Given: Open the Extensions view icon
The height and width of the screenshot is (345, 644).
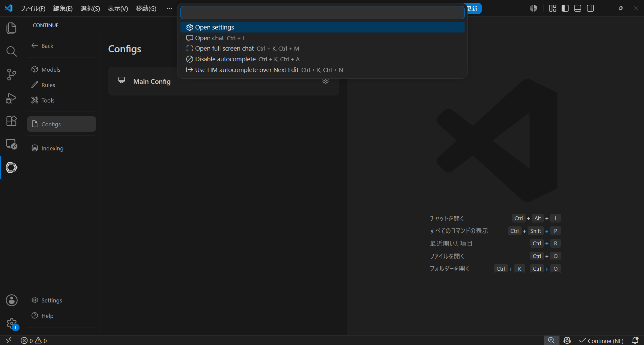Looking at the screenshot, I should 11,121.
